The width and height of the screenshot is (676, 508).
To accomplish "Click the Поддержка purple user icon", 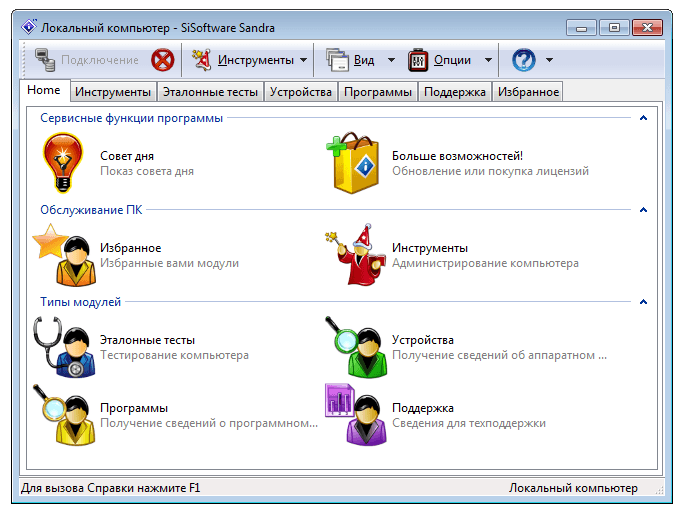I will [356, 414].
